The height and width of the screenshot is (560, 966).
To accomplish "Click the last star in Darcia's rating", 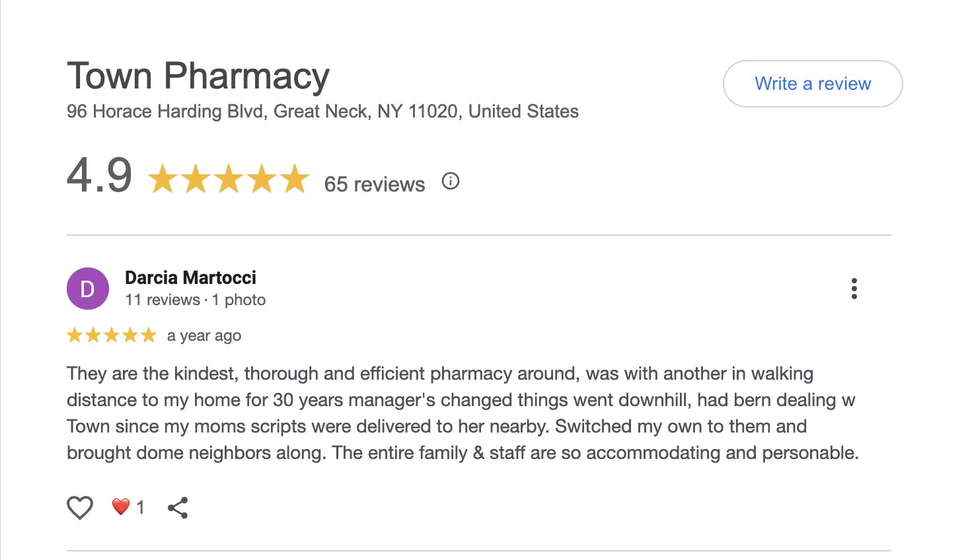I will tap(149, 335).
